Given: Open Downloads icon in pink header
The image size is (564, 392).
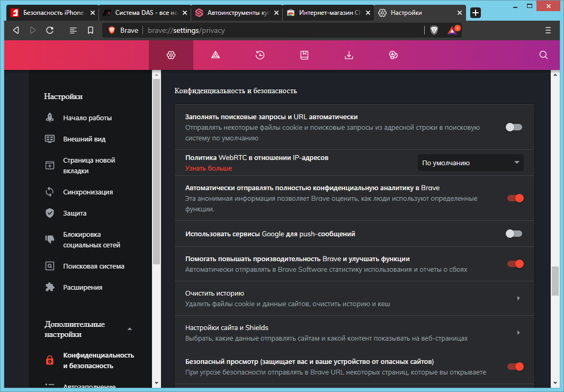Looking at the screenshot, I should (349, 55).
